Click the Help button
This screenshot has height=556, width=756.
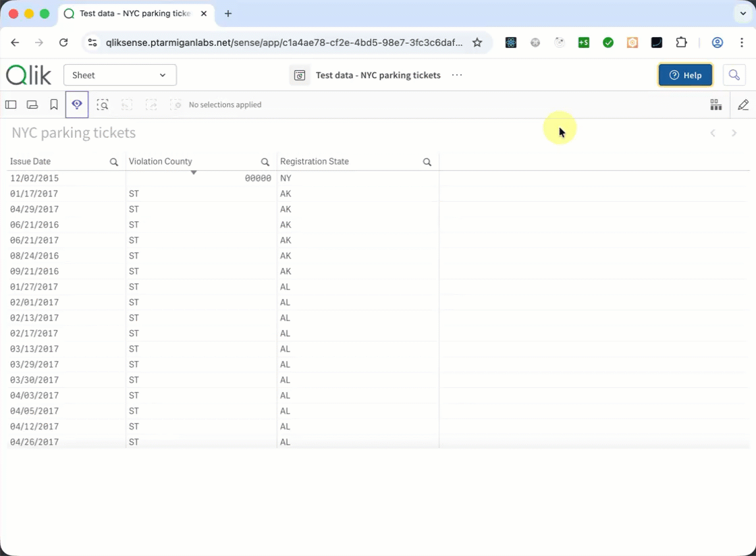685,75
